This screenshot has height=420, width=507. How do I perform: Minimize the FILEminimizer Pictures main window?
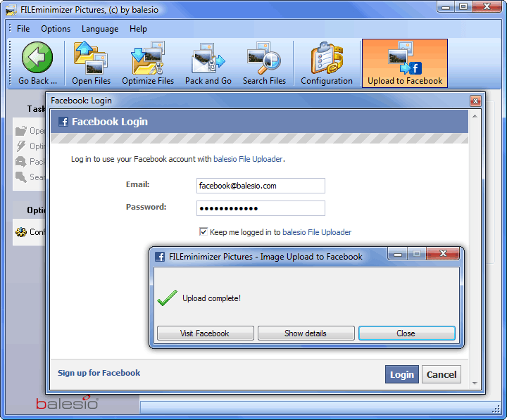[x=446, y=7]
